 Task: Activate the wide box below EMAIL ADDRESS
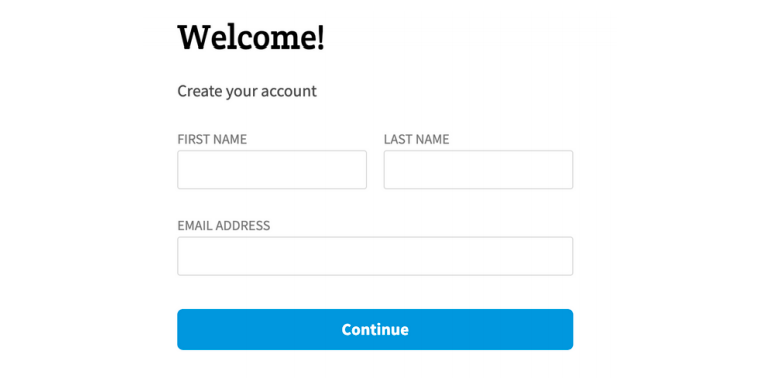tap(375, 256)
